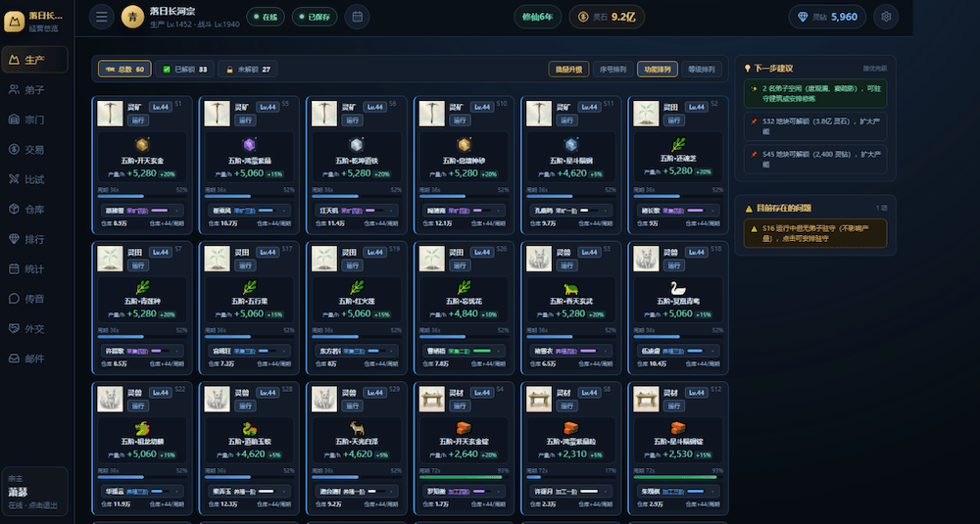The image size is (980, 524).
Task: Click the +5,280 output value on card S19's neighbor S7
Action: 142,313
